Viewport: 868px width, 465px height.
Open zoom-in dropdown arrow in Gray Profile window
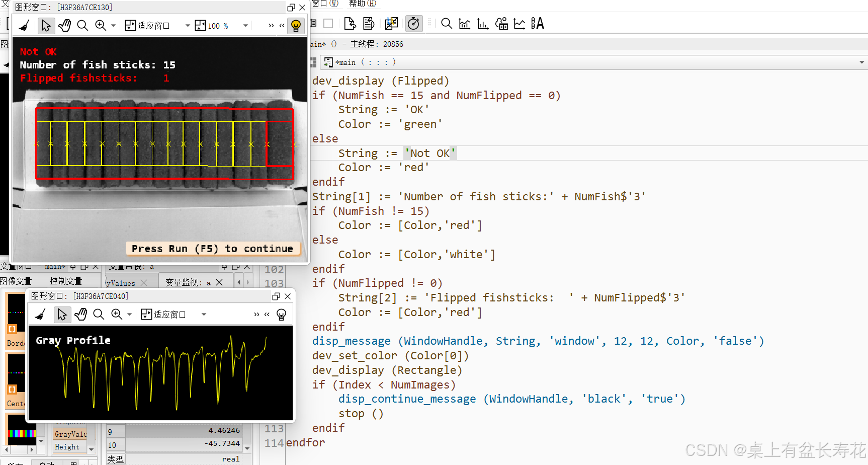(x=129, y=315)
